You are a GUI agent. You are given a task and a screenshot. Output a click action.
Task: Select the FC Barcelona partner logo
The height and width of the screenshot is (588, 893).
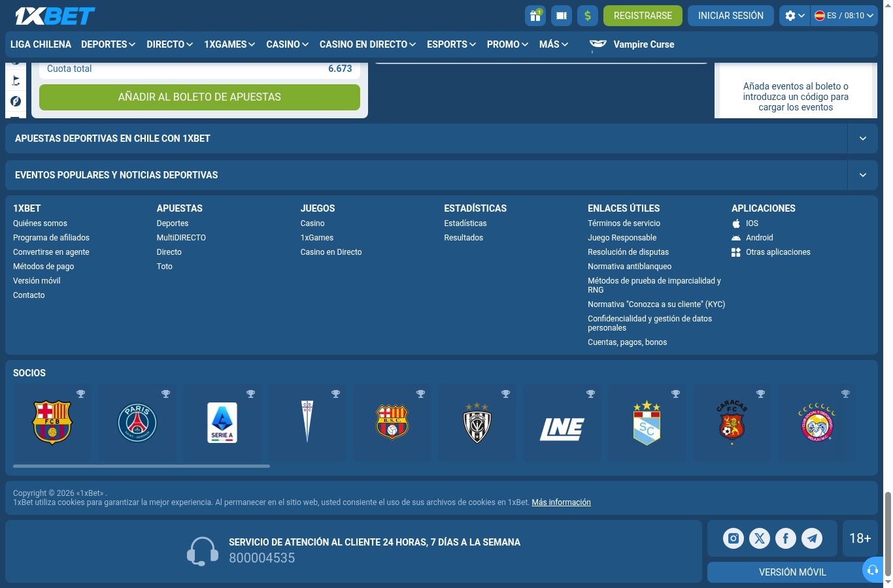tap(52, 423)
